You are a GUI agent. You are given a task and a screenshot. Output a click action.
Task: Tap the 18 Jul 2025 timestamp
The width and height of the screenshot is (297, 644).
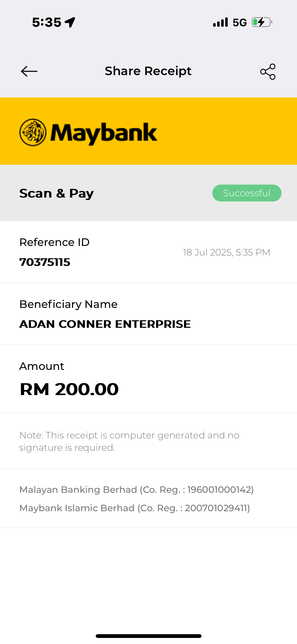(x=226, y=252)
